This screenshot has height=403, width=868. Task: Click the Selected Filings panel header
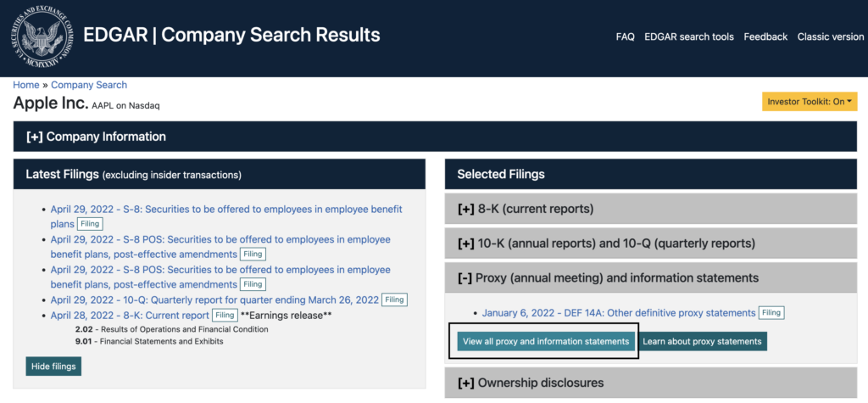pos(651,174)
